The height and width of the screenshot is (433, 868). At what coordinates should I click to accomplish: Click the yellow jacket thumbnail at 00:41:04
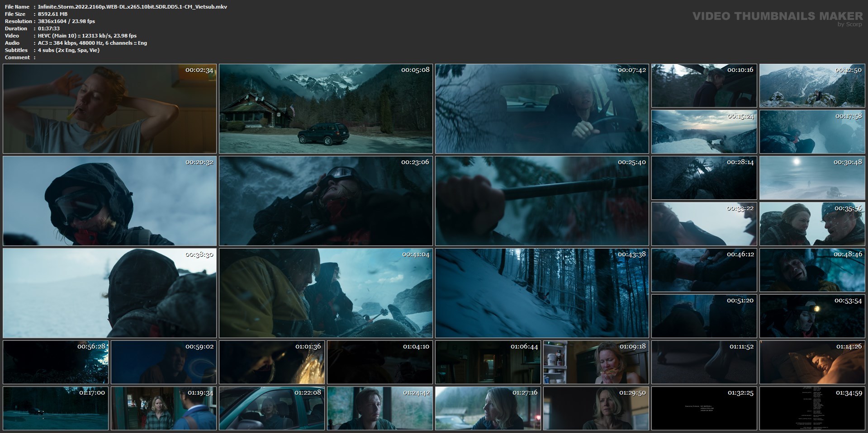(326, 293)
